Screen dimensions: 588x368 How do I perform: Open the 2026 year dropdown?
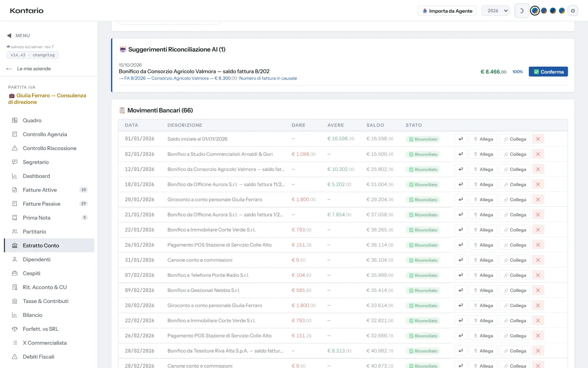pos(495,11)
